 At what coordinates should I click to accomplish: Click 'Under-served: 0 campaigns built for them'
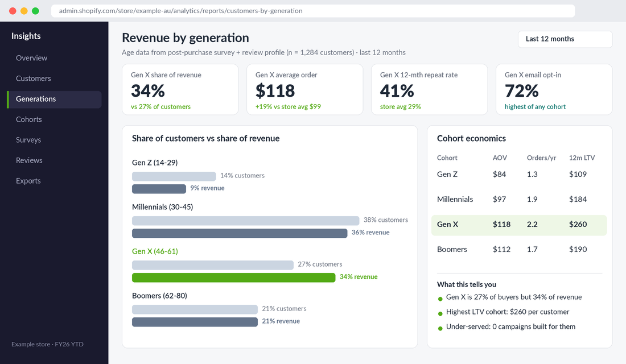point(510,327)
